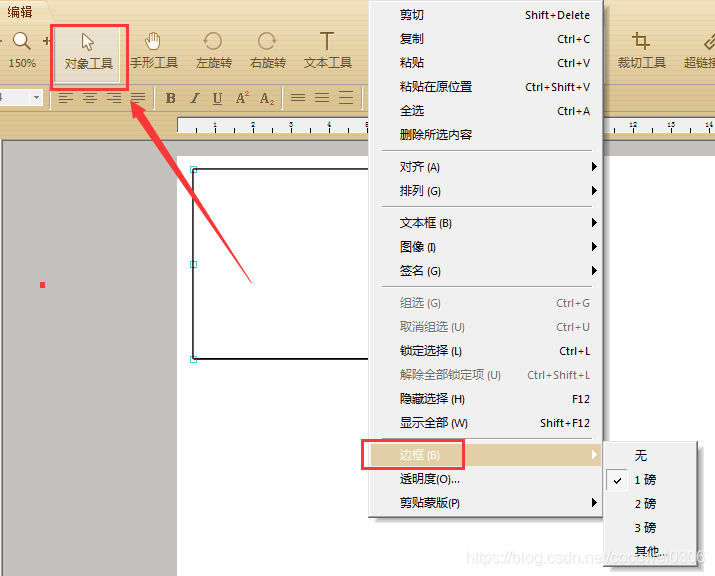
Task: Expand the 对齐 (A) submenu
Action: [x=486, y=167]
